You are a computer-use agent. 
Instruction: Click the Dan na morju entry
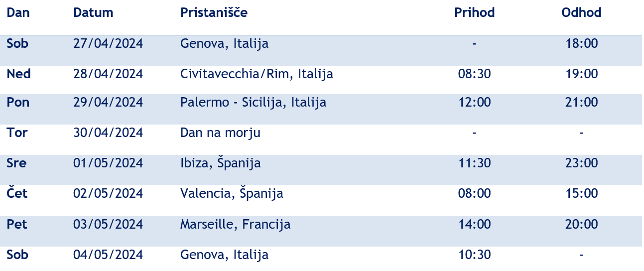point(220,133)
